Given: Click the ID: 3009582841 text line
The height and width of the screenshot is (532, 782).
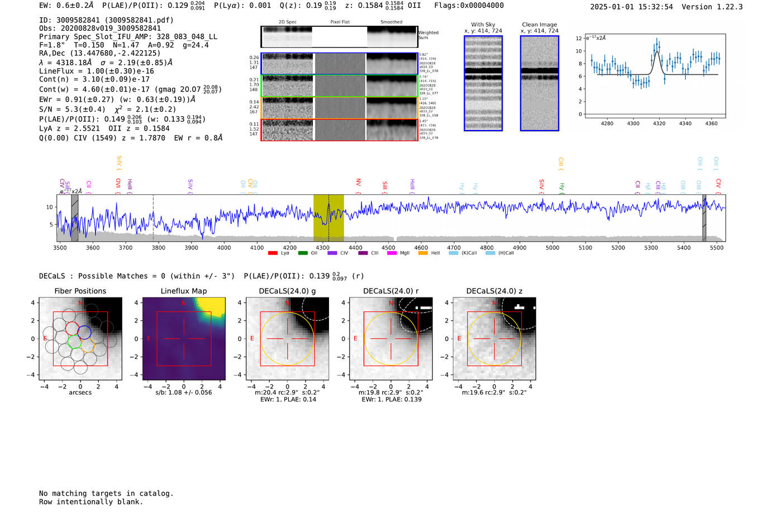Looking at the screenshot, I should click(x=106, y=20).
